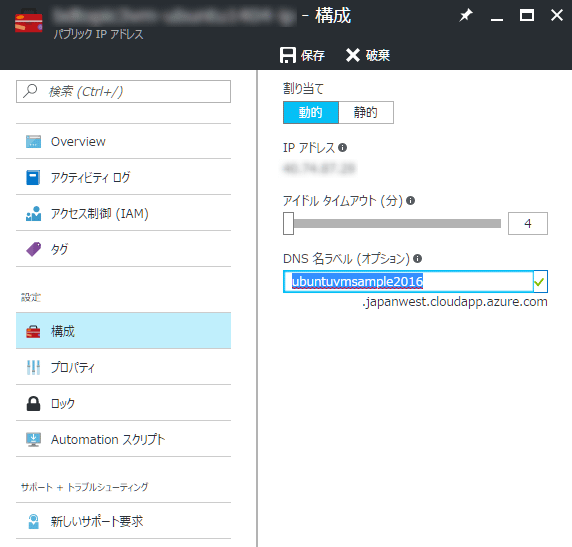Click the 検索 (Ctrl+/) search box
This screenshot has height=547, width=572.
(123, 91)
